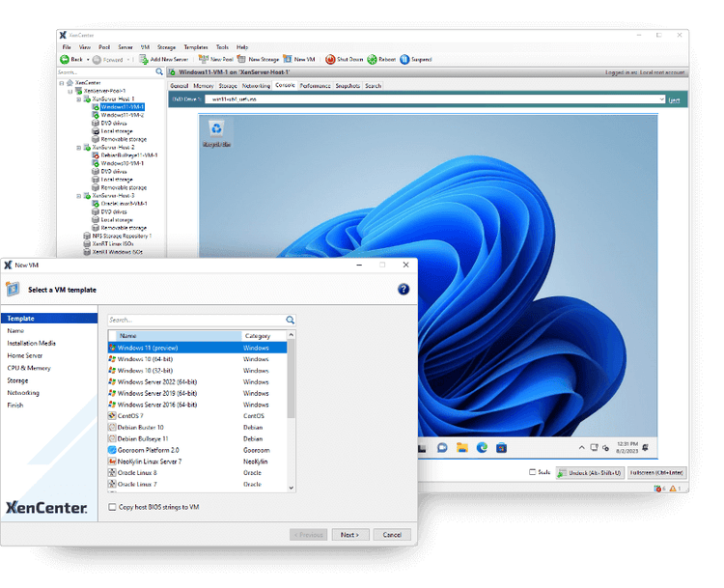Collapse the XenCenter root tree node
724x588 pixels.
coord(62,83)
